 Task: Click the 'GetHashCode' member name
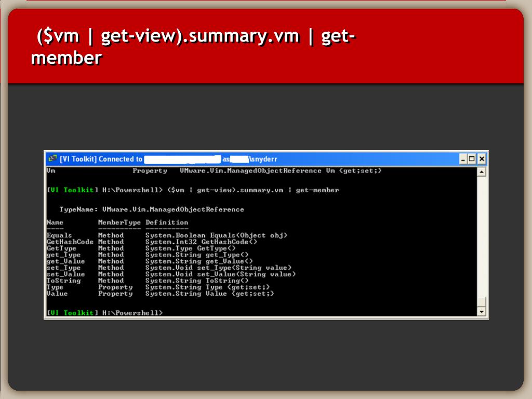(70, 242)
